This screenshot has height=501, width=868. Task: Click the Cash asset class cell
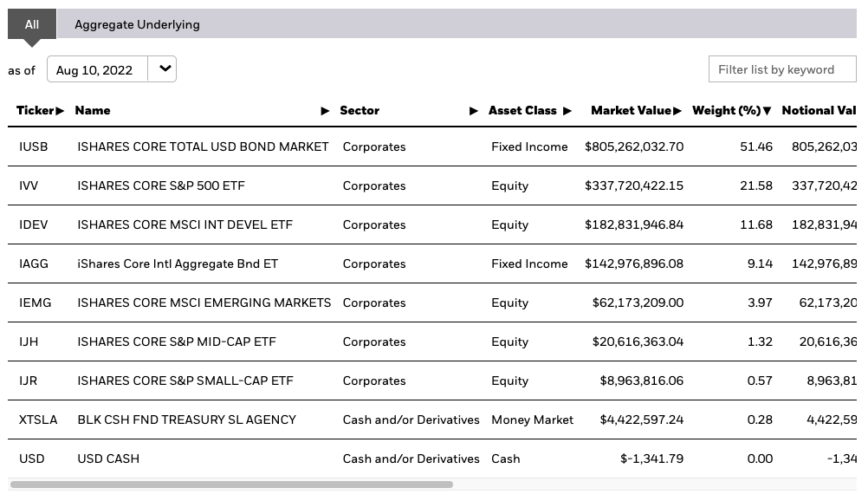[505, 459]
